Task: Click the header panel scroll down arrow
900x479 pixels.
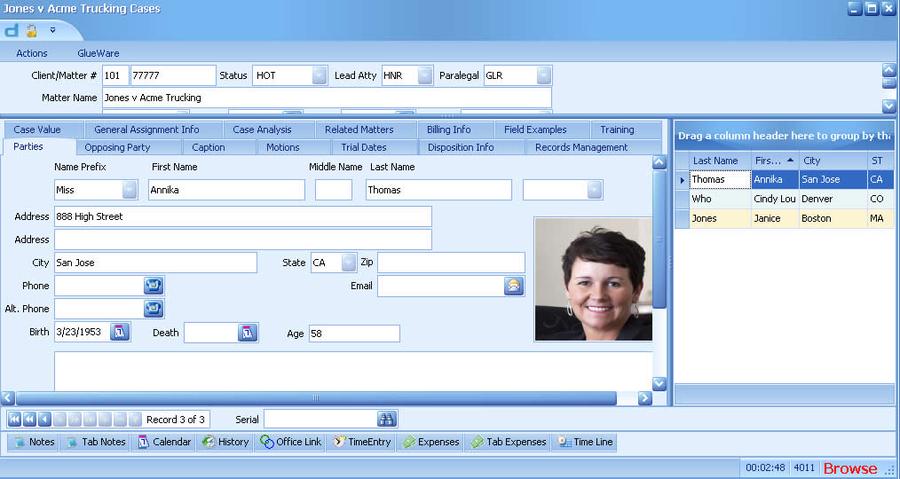Action: coord(889,106)
